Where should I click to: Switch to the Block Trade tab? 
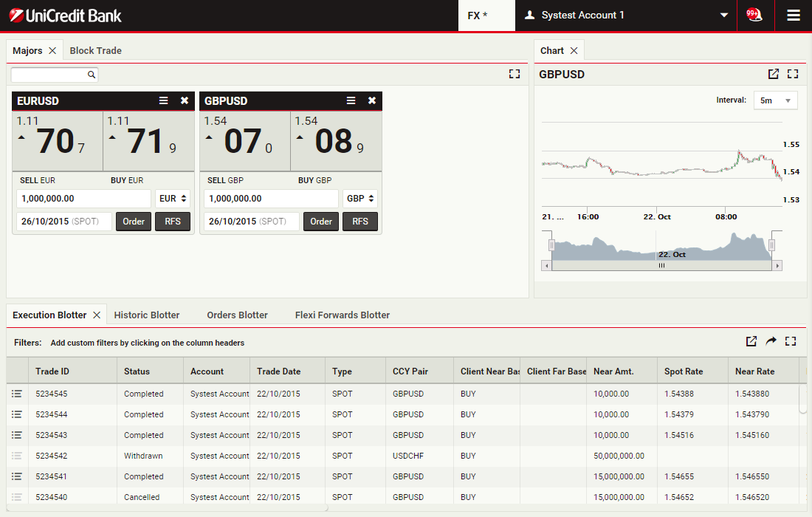[95, 51]
